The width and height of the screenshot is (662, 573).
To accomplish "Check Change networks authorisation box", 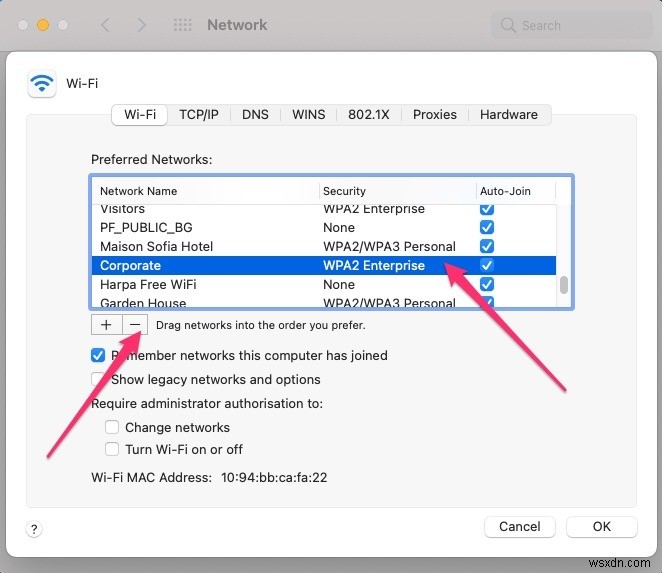I will pos(112,427).
